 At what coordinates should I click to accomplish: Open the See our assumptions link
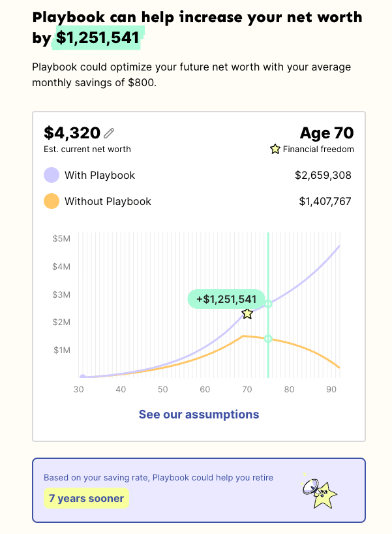coord(199,415)
